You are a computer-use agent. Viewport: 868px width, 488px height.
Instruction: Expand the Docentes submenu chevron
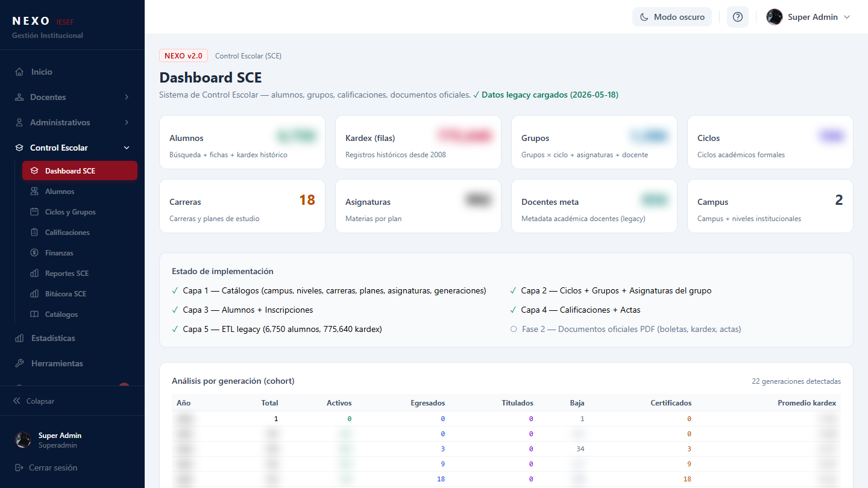click(127, 97)
